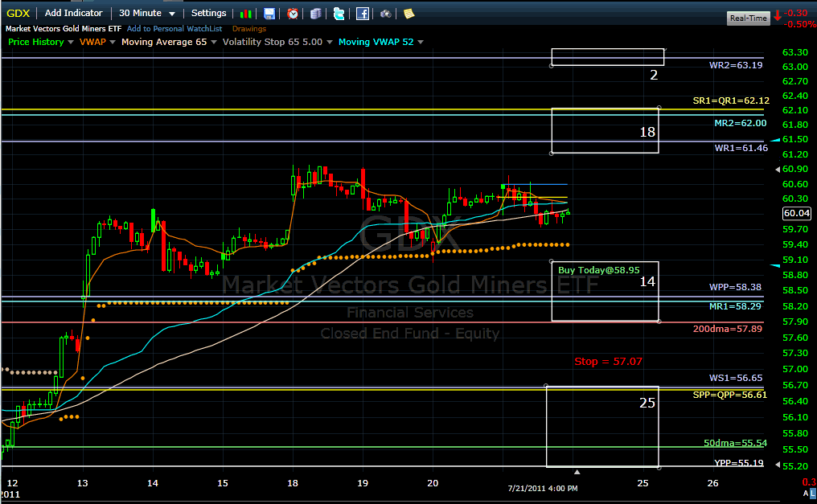The height and width of the screenshot is (504, 817).
Task: Click the red down-arrow price change indicator
Action: pyautogui.click(x=778, y=15)
